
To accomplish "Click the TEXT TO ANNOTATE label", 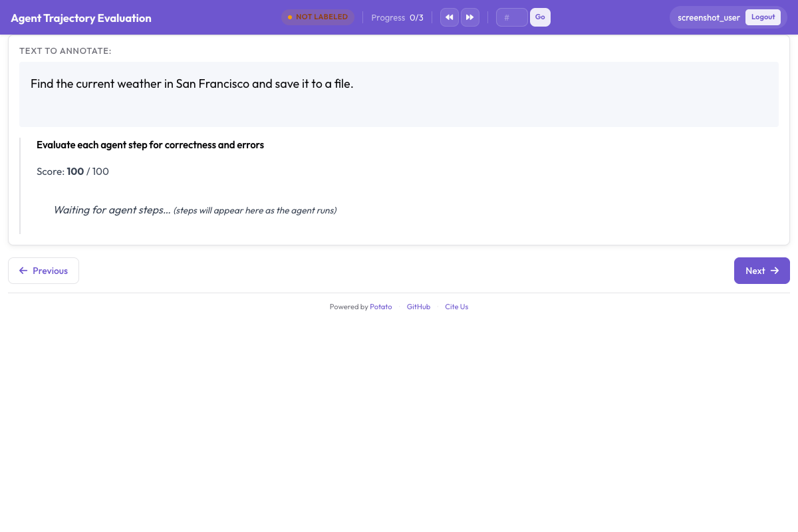I will pos(65,51).
